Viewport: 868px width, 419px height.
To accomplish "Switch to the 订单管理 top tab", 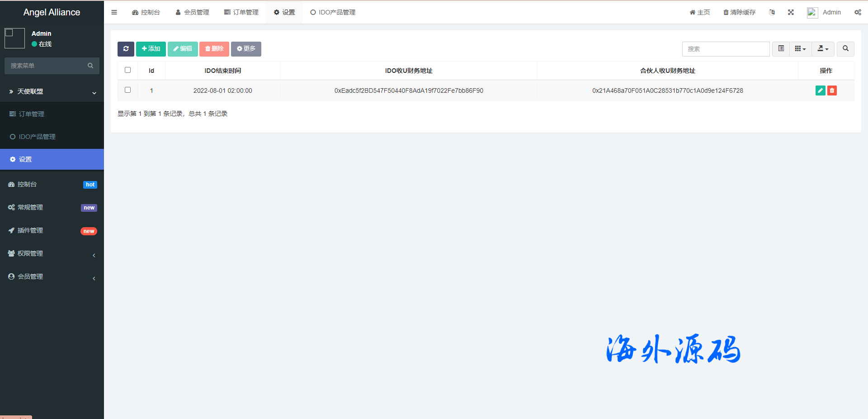I will click(x=241, y=12).
